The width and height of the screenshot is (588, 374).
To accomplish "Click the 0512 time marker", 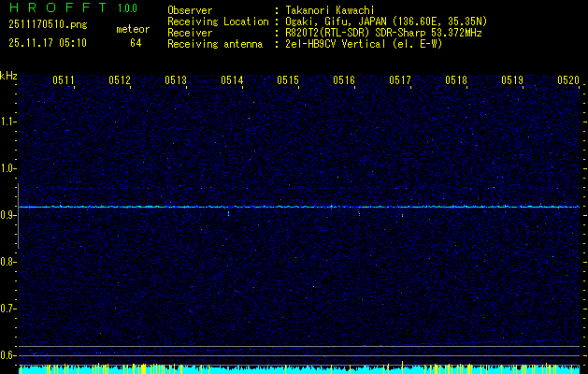I will tap(120, 79).
